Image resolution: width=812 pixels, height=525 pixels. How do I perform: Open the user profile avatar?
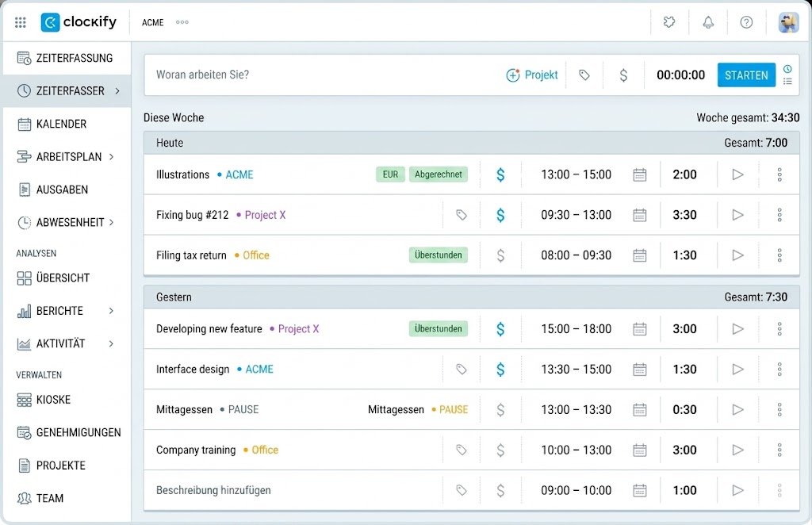789,22
